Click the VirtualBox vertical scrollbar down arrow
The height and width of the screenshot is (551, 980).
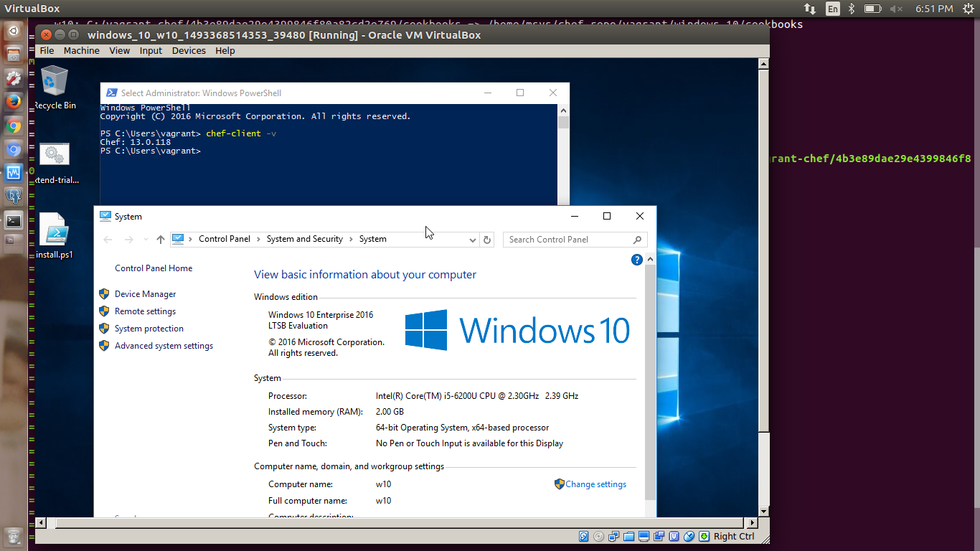[x=763, y=512]
